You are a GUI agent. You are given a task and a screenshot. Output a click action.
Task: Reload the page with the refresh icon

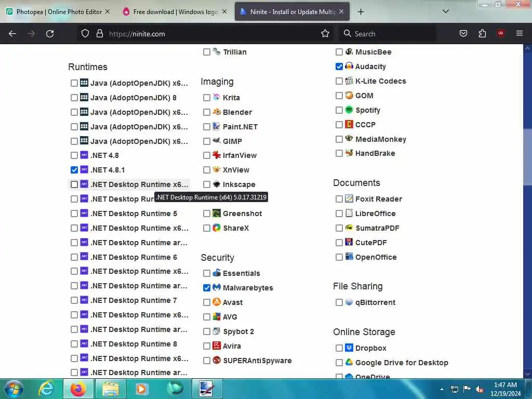pyautogui.click(x=50, y=34)
